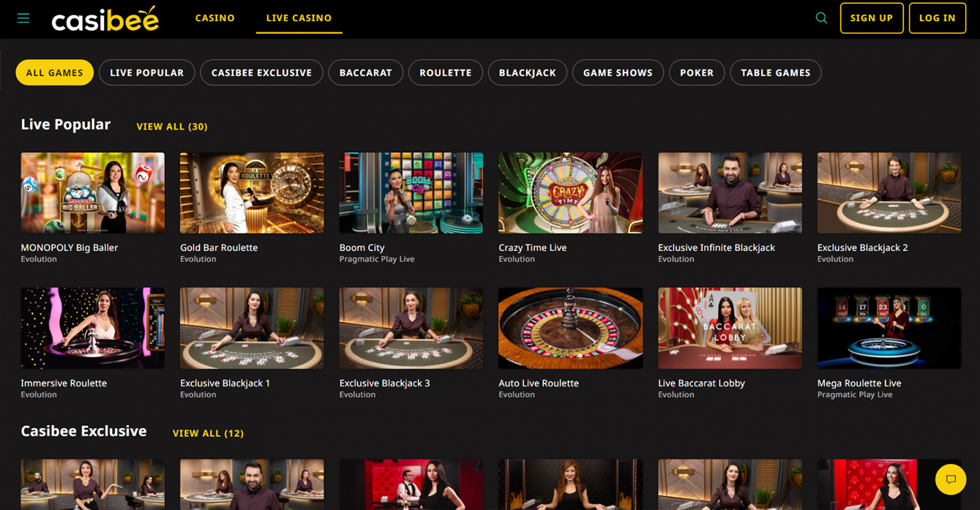The height and width of the screenshot is (510, 980).
Task: Click 'Pragmatic Play Live' under Mega Roulette Live
Action: tap(855, 395)
